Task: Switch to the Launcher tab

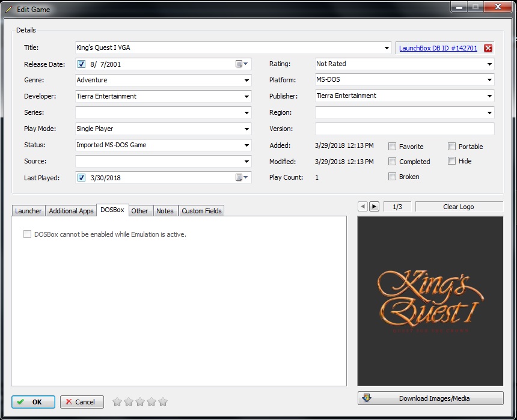Action: pos(28,211)
